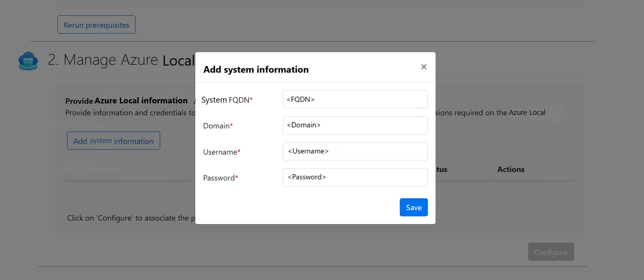Click Rerun prerequisites
Image resolution: width=644 pixels, height=280 pixels.
96,24
